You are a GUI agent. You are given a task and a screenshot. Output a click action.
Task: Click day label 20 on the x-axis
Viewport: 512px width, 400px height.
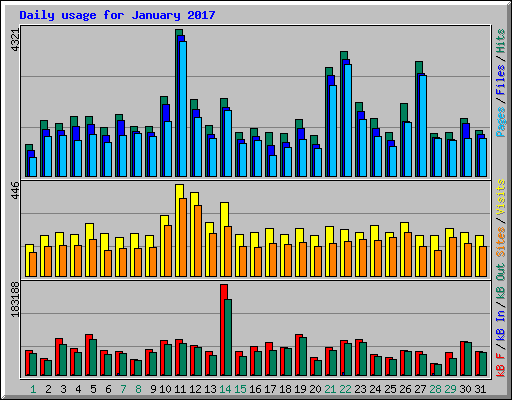tap(315, 389)
